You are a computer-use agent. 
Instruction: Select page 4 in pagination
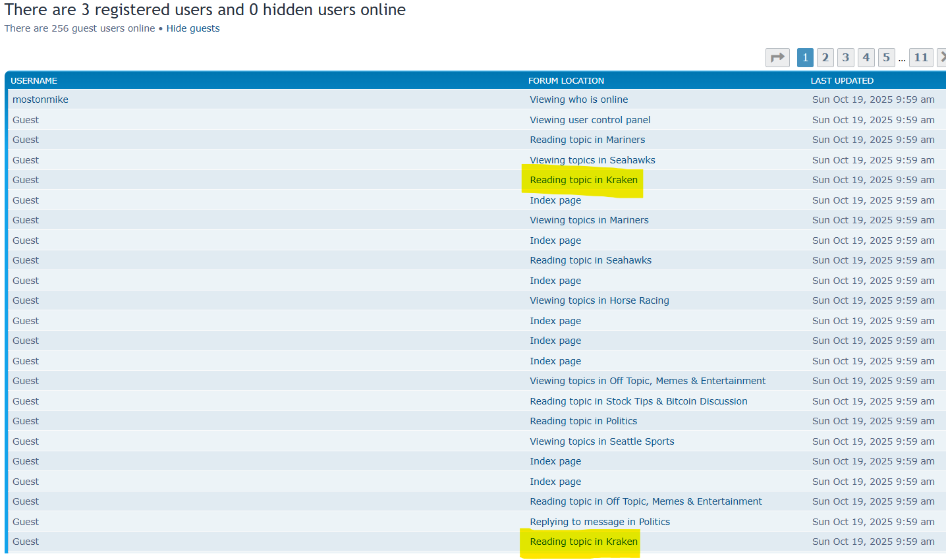point(866,57)
